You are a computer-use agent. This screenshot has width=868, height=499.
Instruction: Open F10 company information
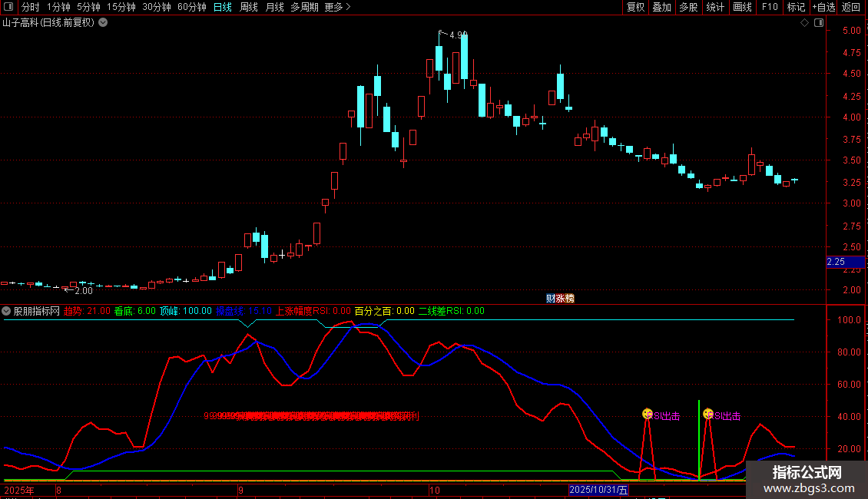[770, 7]
